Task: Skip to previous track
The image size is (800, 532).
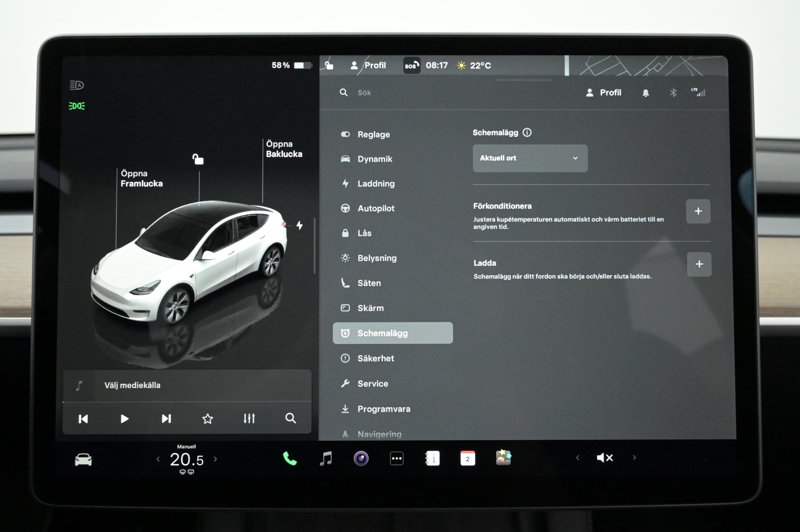Action: click(x=83, y=419)
